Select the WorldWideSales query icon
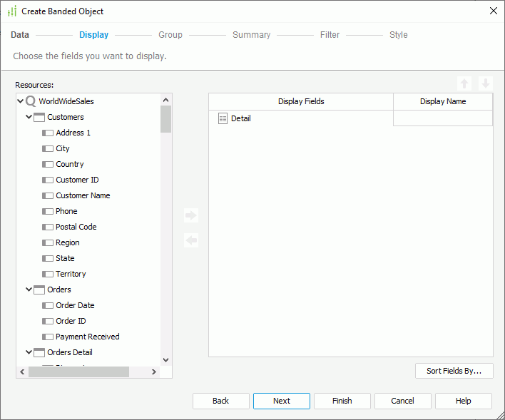Image resolution: width=505 pixels, height=420 pixels. pos(31,101)
